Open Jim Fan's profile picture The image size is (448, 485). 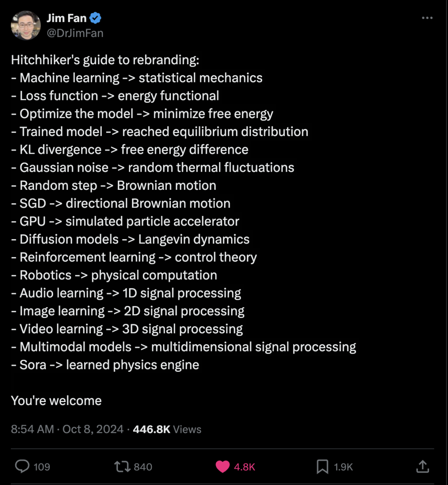tap(26, 25)
